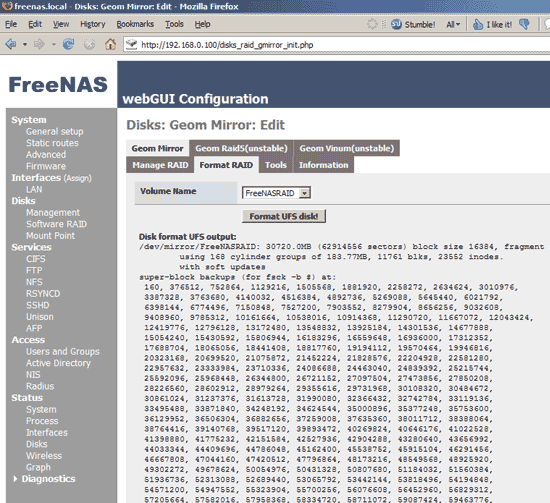The width and height of the screenshot is (550, 503).
Task: Open the View menu
Action: click(61, 24)
